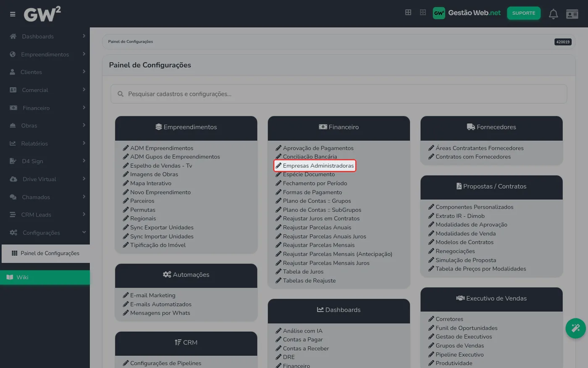Click the Relatórios chart icon in sidebar

[x=13, y=143]
